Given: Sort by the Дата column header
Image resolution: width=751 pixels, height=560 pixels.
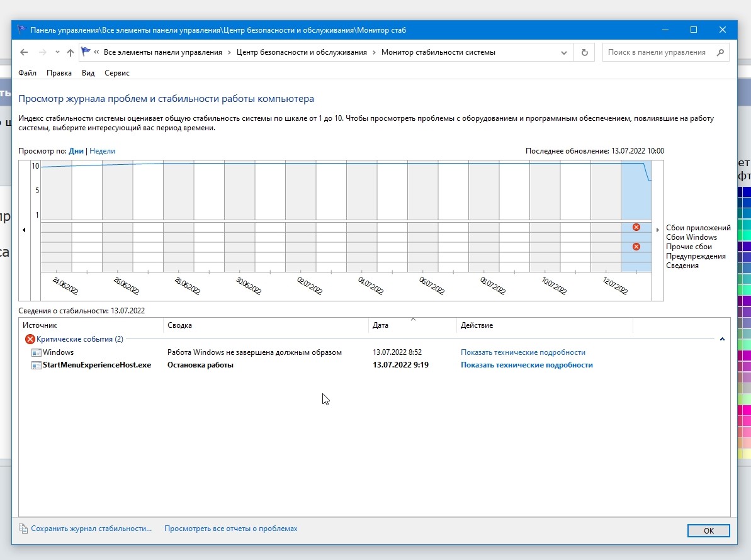Looking at the screenshot, I should pyautogui.click(x=413, y=325).
